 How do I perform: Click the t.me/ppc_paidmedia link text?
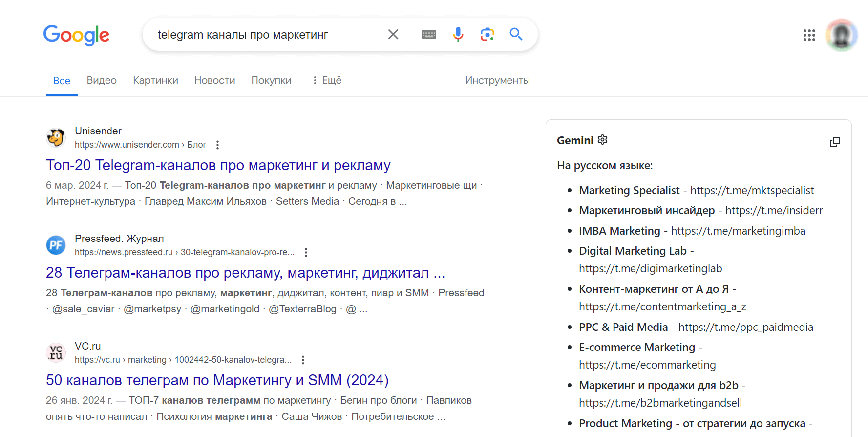coord(746,327)
